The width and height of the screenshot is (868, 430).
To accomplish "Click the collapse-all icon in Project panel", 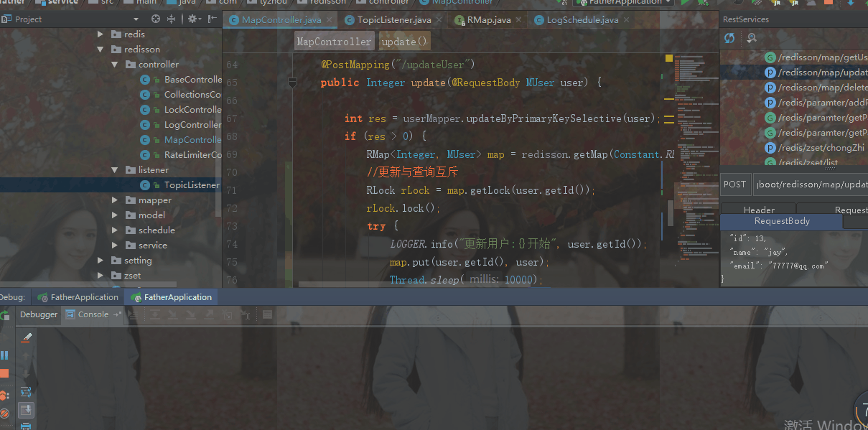I will coord(171,19).
